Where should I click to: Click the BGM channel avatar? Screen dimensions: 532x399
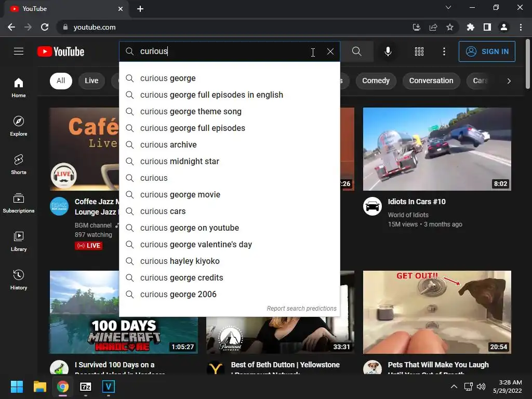coord(59,206)
